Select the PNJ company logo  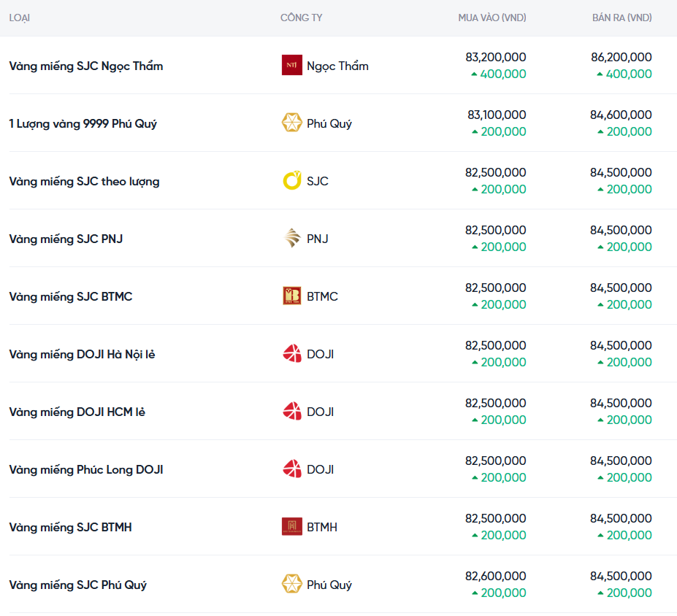point(291,239)
